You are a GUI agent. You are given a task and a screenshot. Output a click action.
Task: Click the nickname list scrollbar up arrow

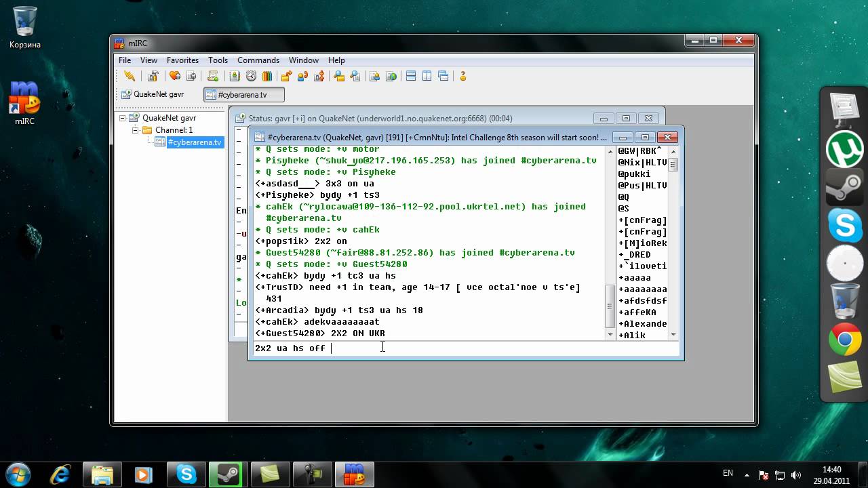pyautogui.click(x=673, y=150)
